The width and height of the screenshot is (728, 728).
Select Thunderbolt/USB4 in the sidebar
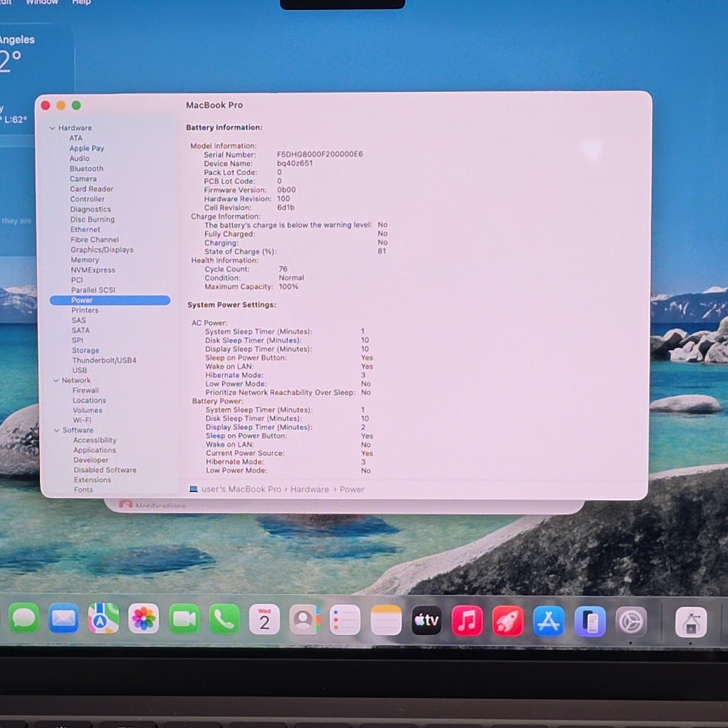pos(104,360)
